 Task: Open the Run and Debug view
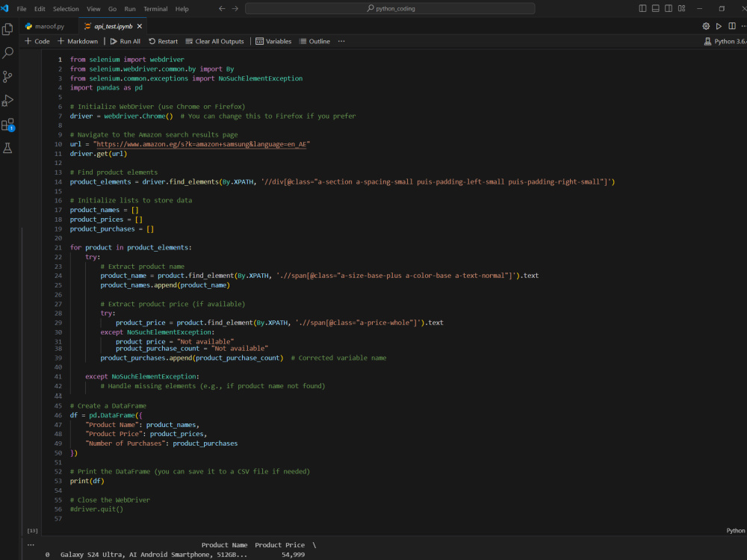point(7,101)
